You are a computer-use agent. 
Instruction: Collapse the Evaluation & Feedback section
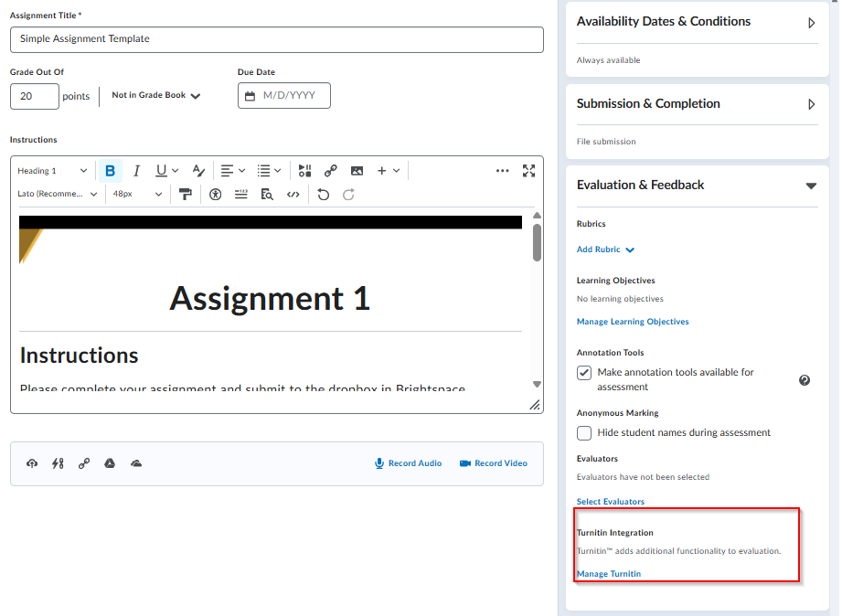(x=811, y=186)
